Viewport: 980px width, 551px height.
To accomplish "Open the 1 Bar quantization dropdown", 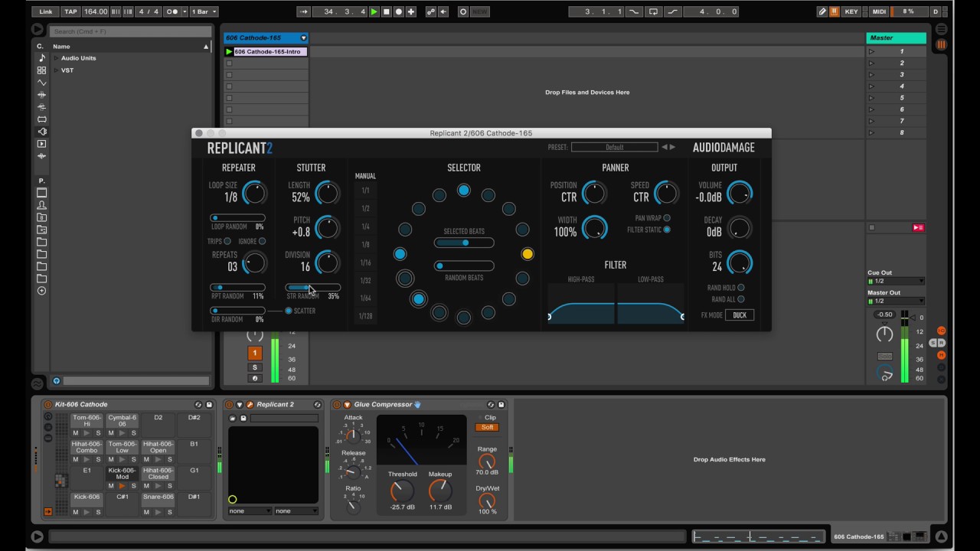I will (203, 11).
